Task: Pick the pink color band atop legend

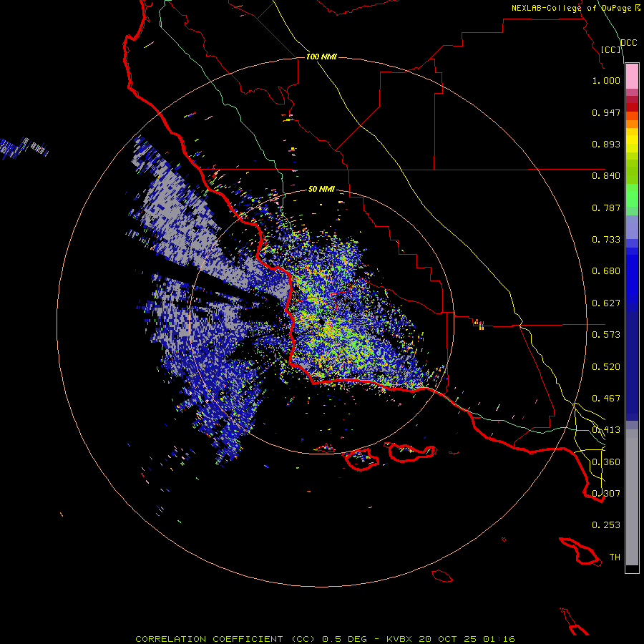Action: [x=632, y=77]
